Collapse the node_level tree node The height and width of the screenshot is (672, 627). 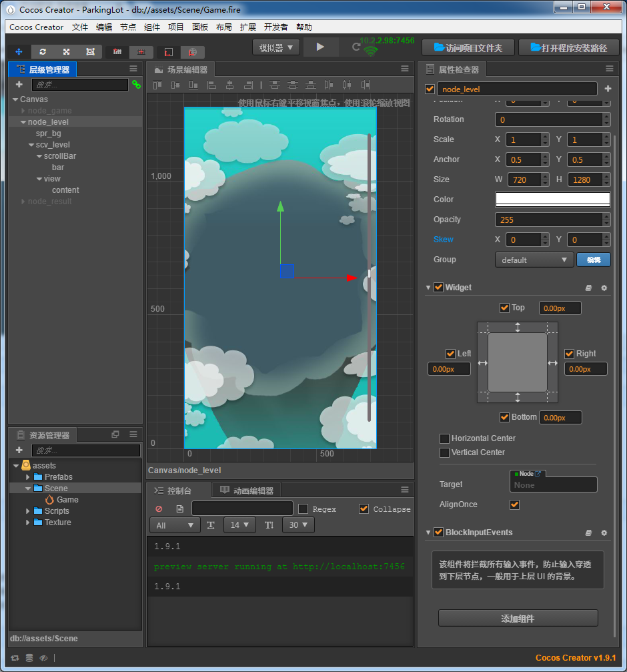23,122
